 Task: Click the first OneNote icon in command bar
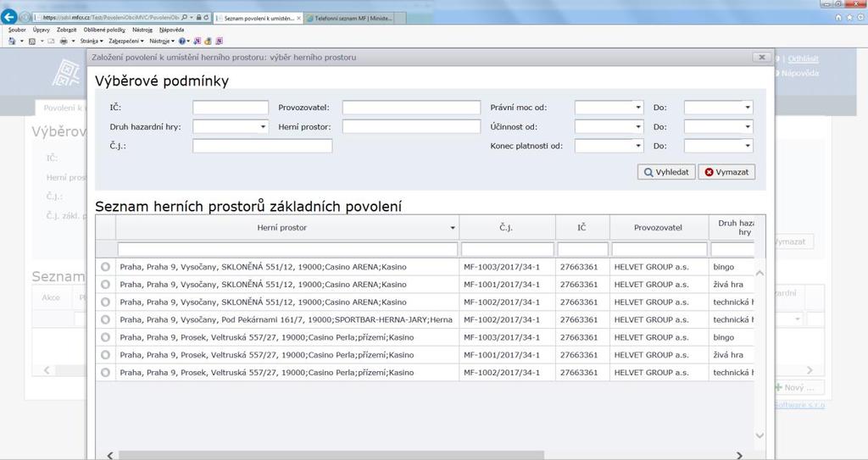tap(198, 41)
